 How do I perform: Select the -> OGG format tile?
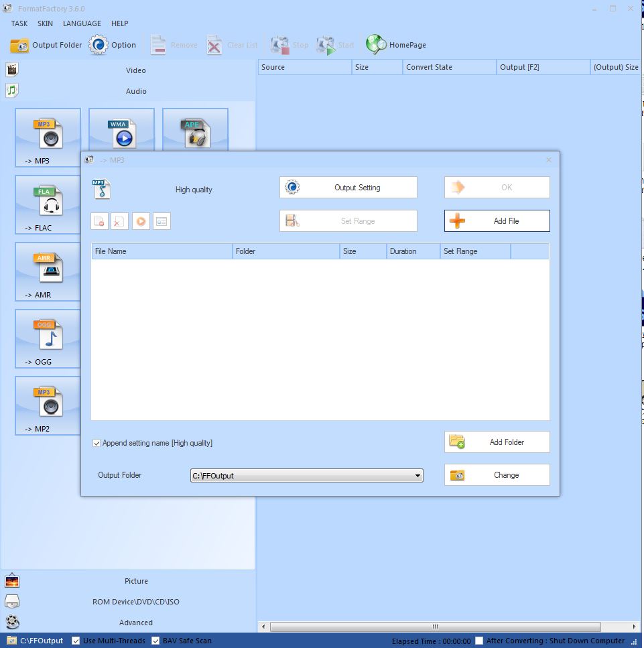[x=48, y=338]
